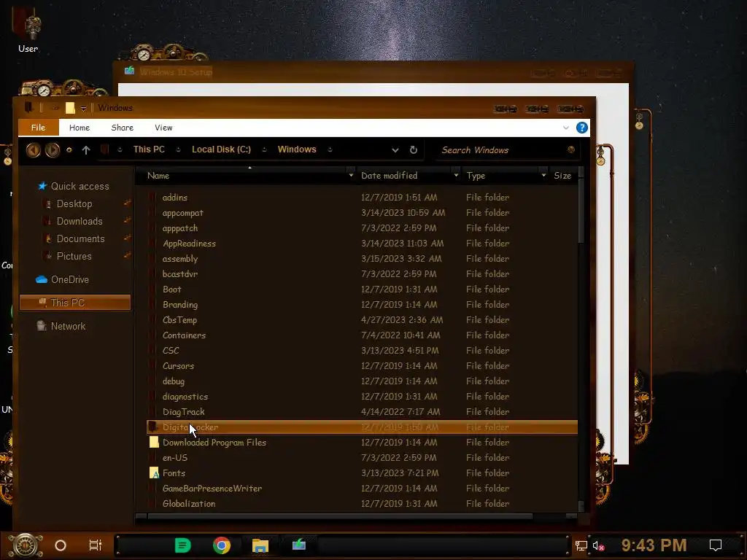Click the vertical scrollbar thumb
Viewport: 747px width, 560px height.
pyautogui.click(x=581, y=211)
